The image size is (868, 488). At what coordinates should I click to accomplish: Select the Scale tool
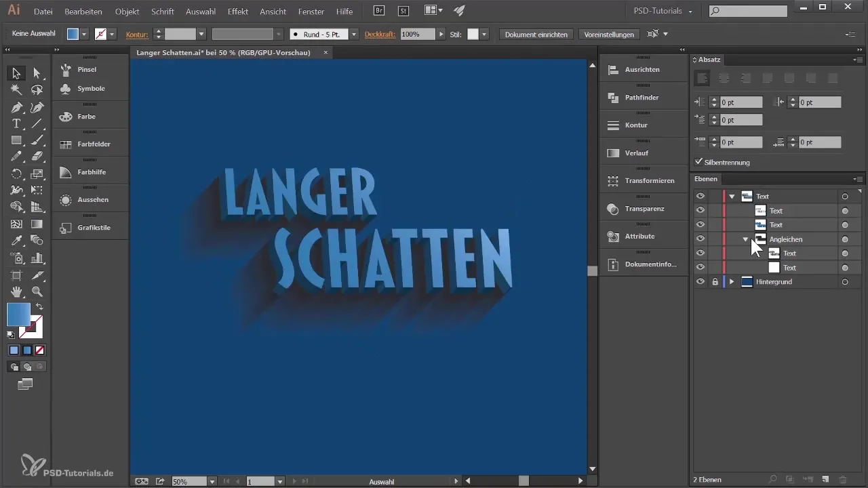coord(37,174)
